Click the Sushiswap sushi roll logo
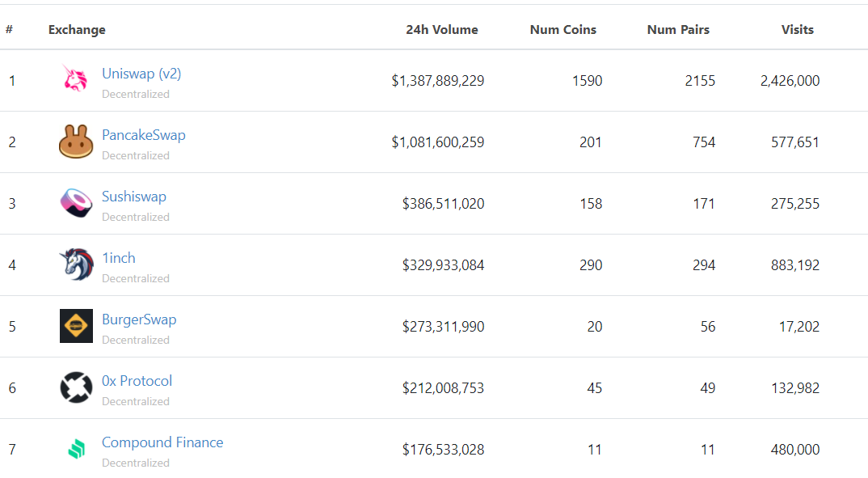The image size is (868, 478). (x=76, y=203)
